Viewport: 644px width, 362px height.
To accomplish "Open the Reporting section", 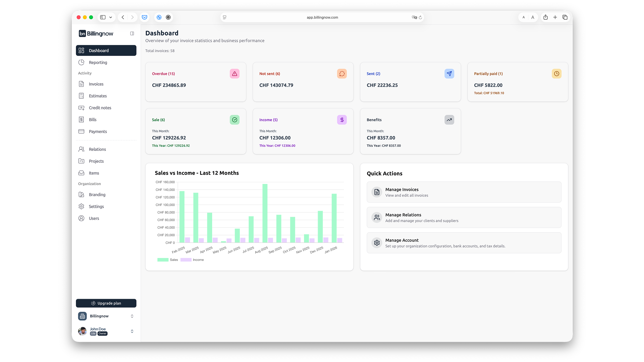I will pyautogui.click(x=98, y=62).
